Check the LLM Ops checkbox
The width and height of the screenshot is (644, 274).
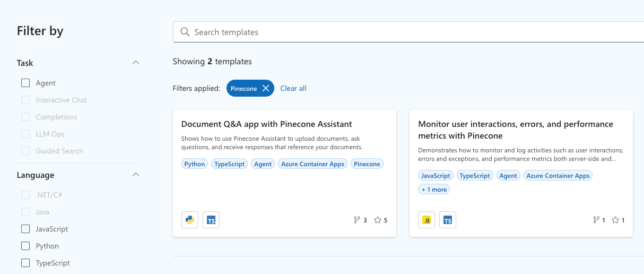(x=25, y=134)
